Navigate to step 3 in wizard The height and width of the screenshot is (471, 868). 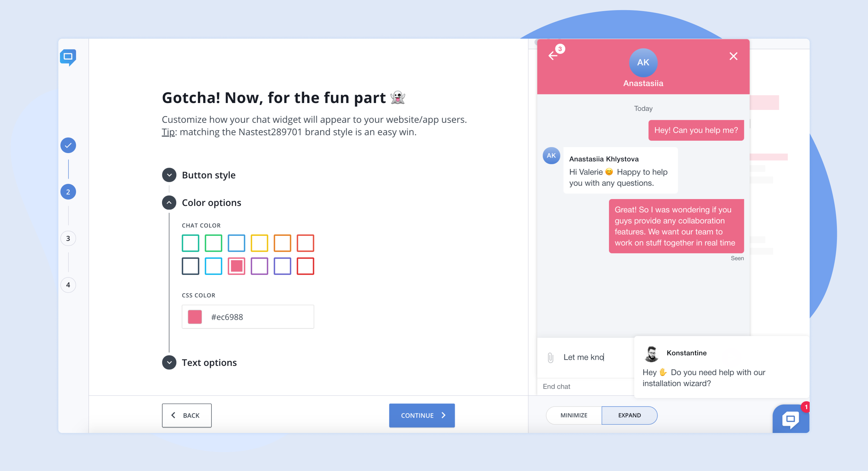[68, 238]
